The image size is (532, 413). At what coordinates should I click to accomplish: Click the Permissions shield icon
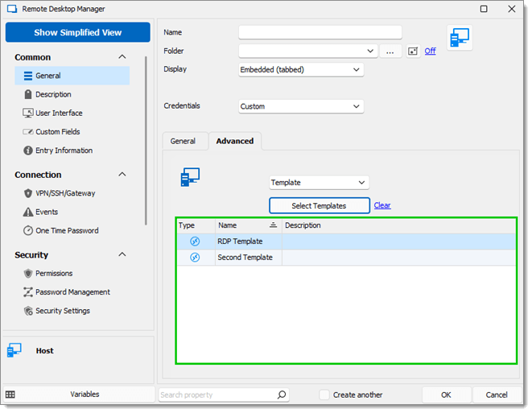coord(28,274)
